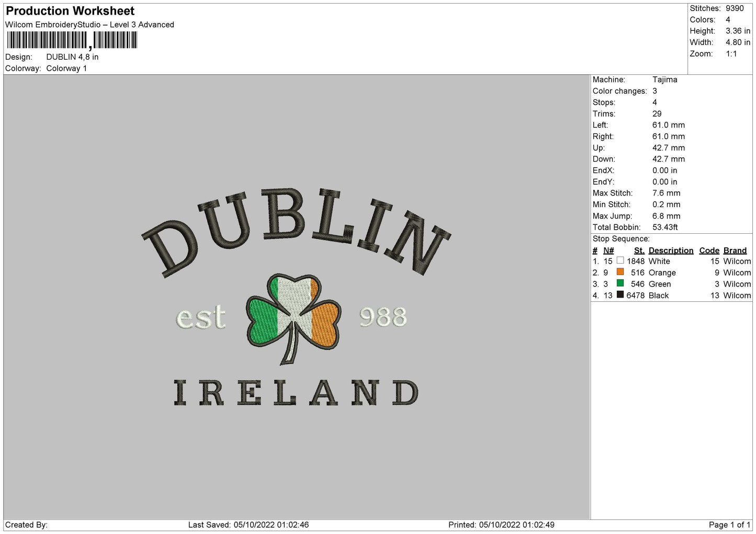
Task: Click the orange thread color swatch
Action: [x=620, y=272]
